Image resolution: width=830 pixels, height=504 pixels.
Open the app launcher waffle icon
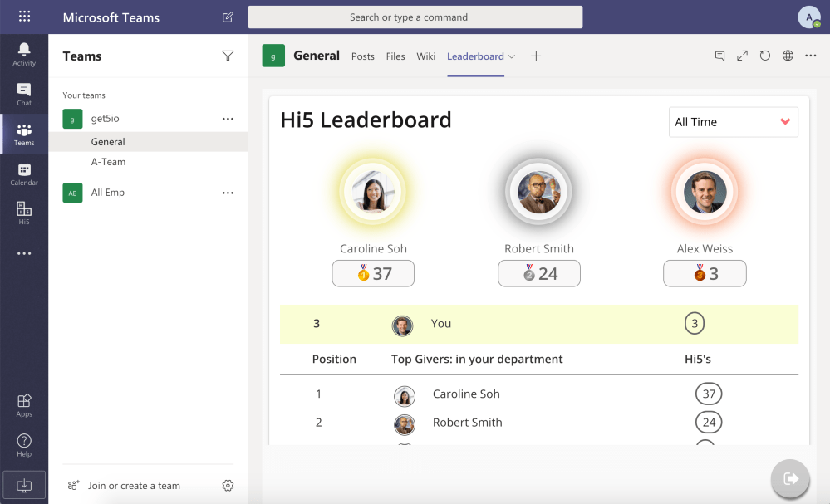point(24,17)
